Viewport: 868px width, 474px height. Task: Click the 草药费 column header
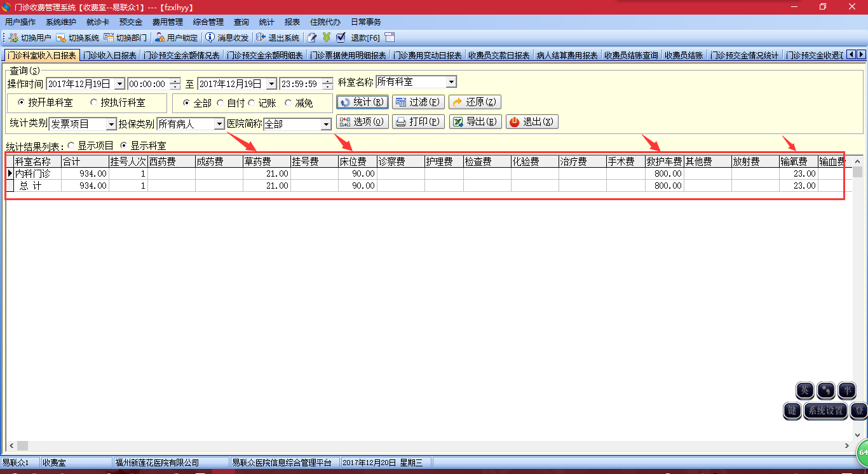coord(267,161)
